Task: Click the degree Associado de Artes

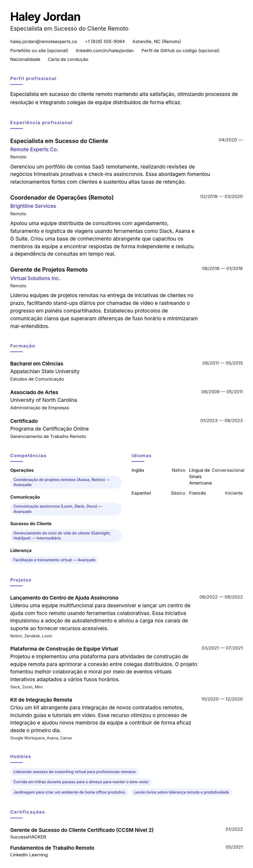Action: (x=34, y=392)
